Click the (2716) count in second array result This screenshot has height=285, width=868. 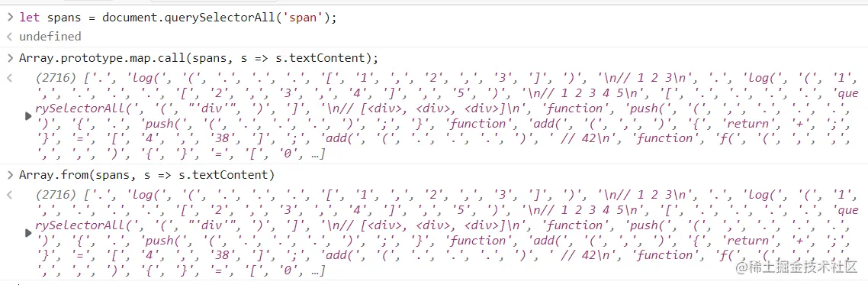tap(56, 195)
